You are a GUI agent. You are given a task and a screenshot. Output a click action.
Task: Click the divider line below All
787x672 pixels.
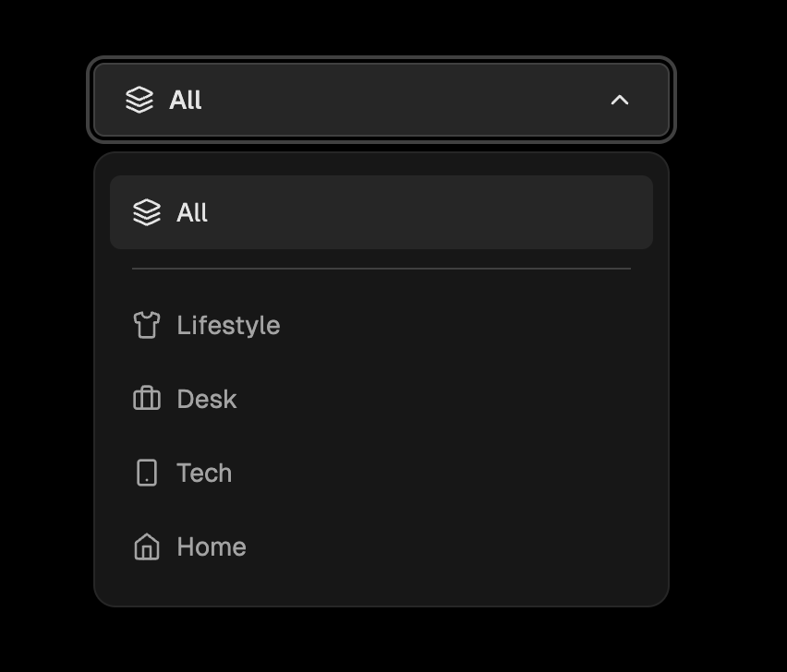(381, 269)
